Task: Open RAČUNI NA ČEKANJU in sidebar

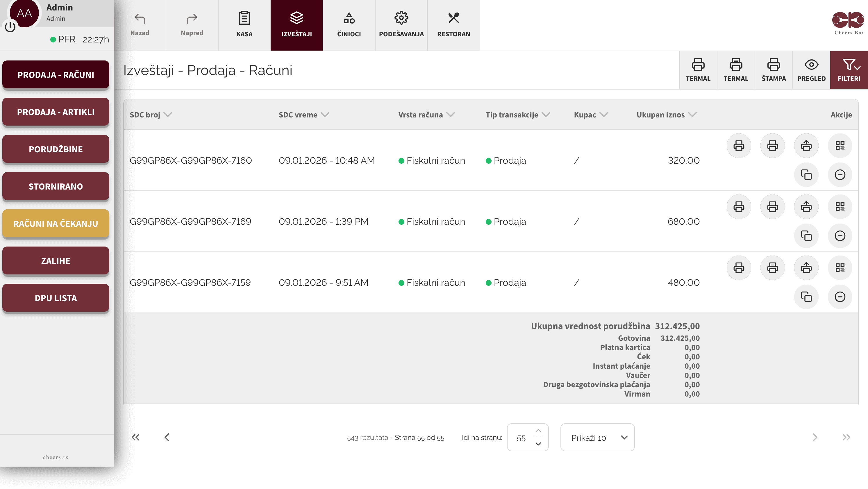Action: pyautogui.click(x=56, y=224)
